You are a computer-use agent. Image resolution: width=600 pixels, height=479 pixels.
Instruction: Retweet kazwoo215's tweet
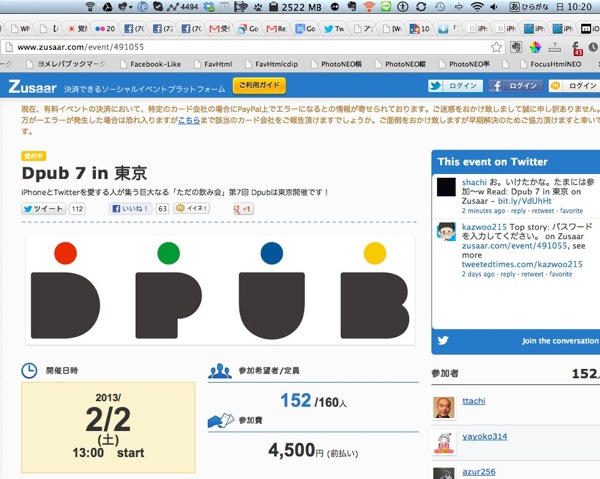pos(532,274)
